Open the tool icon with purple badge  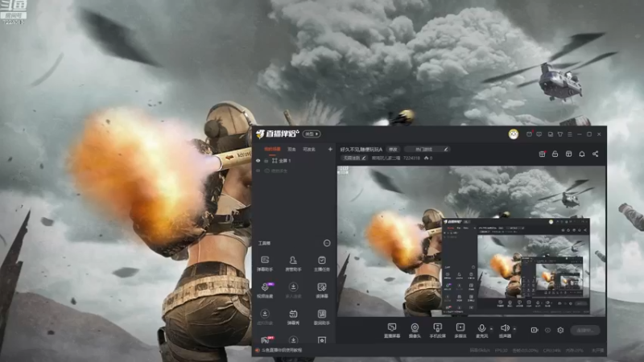pyautogui.click(x=265, y=290)
